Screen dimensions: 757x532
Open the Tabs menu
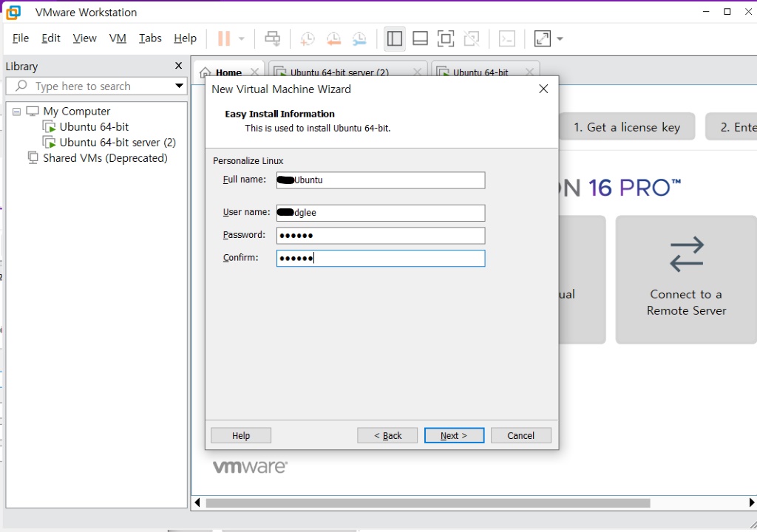click(150, 38)
